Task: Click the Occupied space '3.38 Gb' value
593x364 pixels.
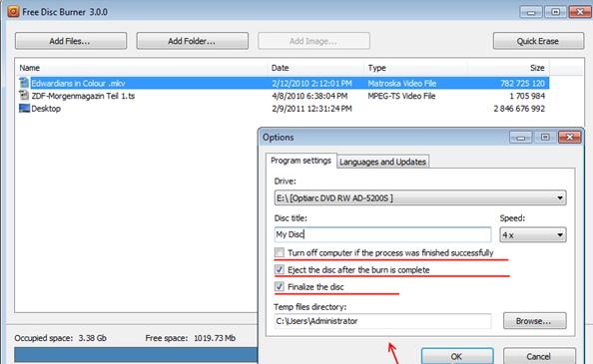Action: click(x=92, y=338)
